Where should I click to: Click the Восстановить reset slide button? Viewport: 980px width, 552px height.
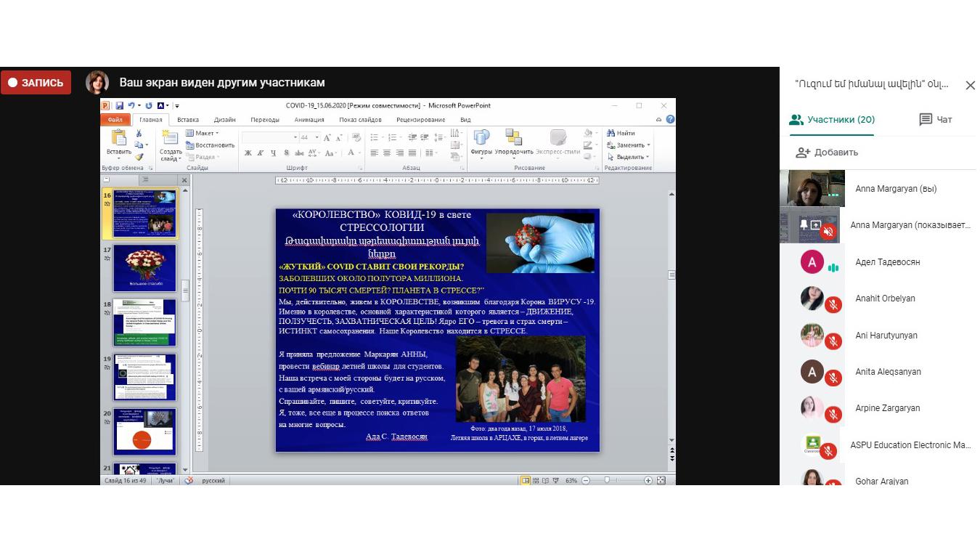pos(210,145)
